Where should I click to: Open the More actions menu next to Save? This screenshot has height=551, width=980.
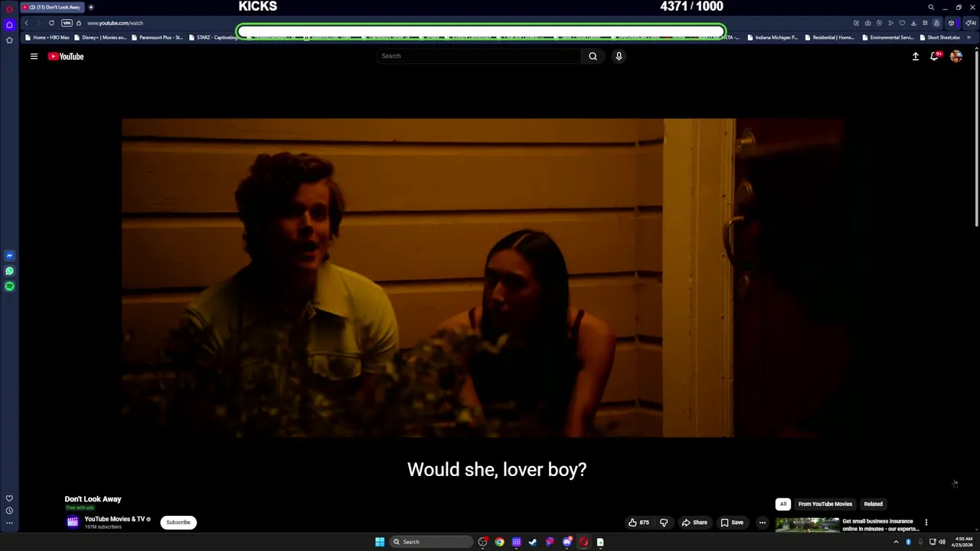[x=762, y=523]
